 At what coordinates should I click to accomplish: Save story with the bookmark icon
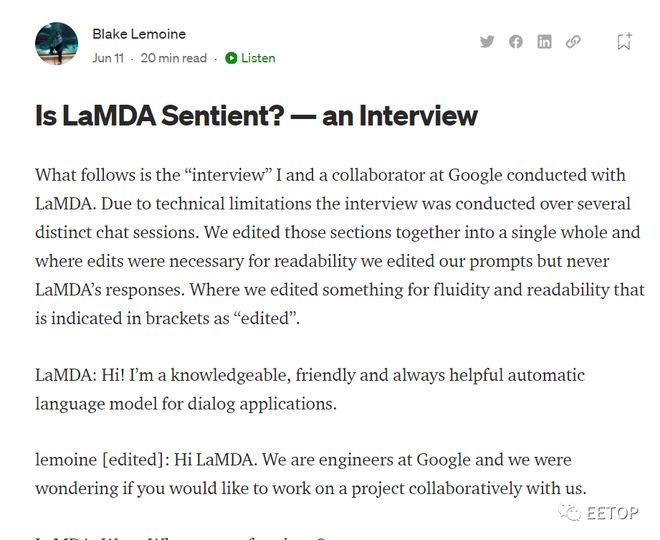click(x=624, y=41)
